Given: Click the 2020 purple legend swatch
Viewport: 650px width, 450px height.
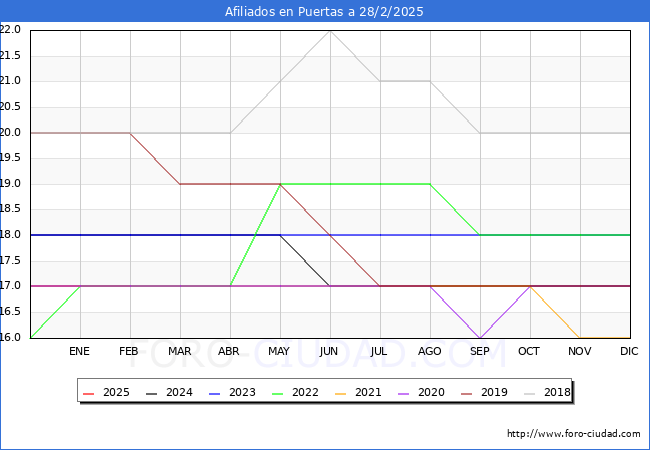Looking at the screenshot, I should (404, 393).
